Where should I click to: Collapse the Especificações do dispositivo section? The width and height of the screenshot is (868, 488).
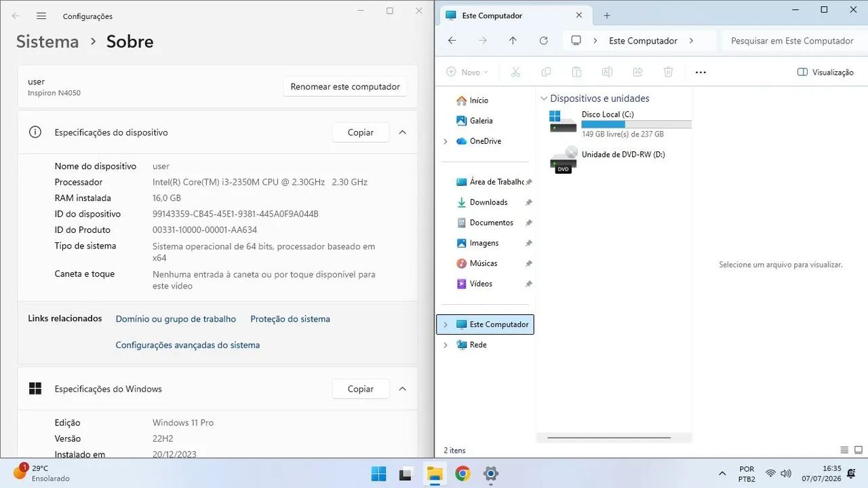(402, 132)
